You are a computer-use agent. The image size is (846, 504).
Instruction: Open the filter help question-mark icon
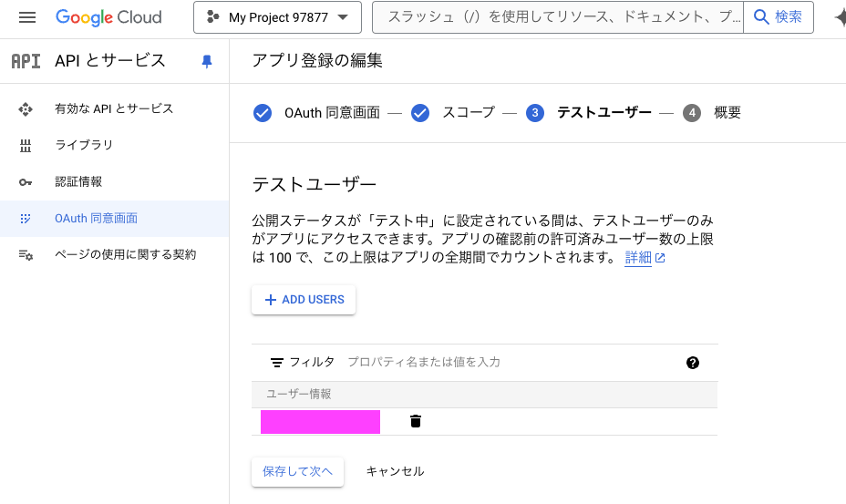click(x=693, y=363)
